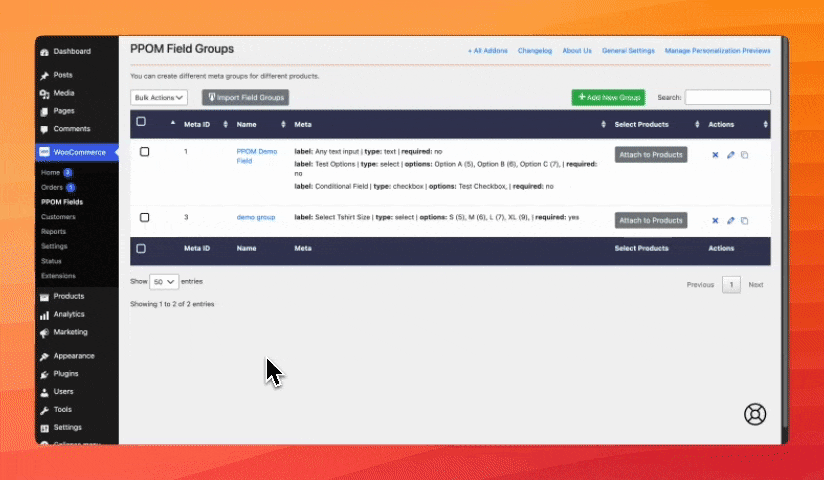The width and height of the screenshot is (824, 480).
Task: Open the About Us link
Action: pyautogui.click(x=577, y=51)
